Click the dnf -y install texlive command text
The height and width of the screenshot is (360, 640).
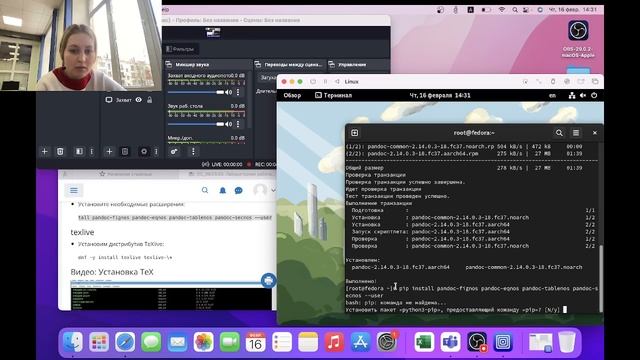[125, 257]
